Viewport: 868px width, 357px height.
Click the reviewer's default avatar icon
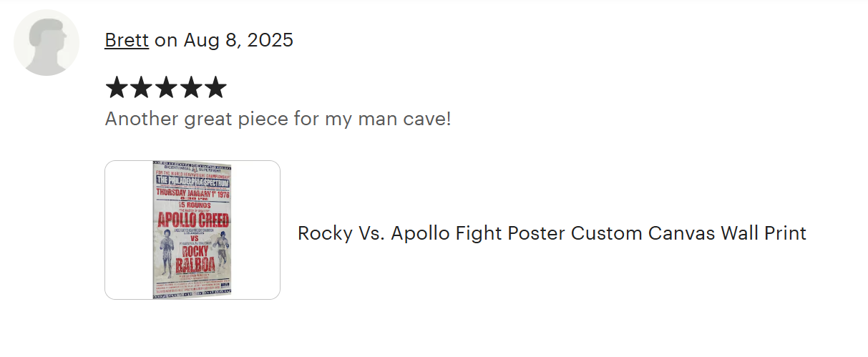click(x=47, y=43)
